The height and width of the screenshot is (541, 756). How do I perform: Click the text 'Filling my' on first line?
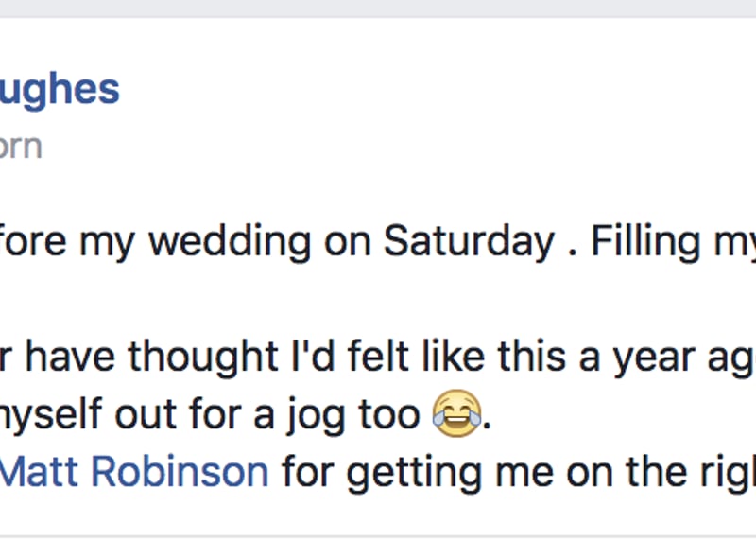click(673, 242)
